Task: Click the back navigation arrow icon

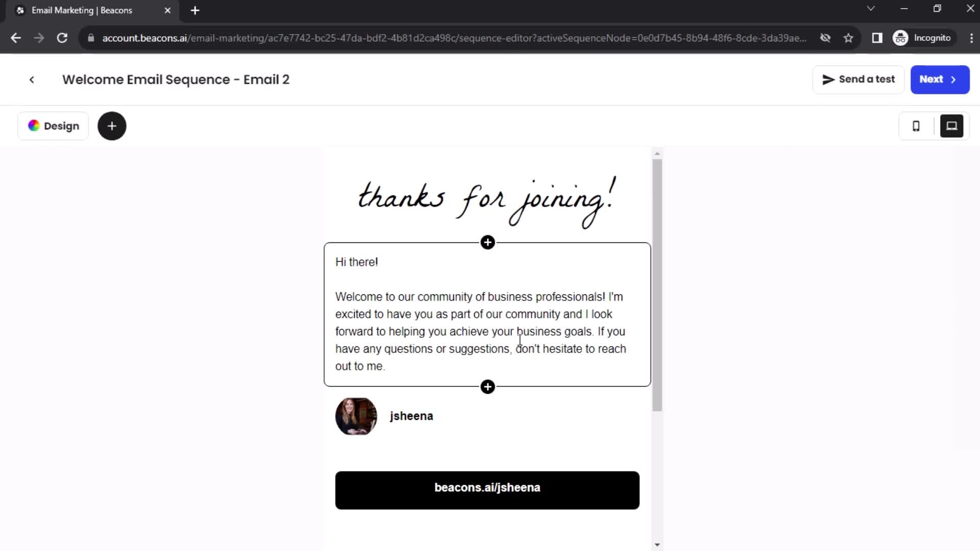Action: click(x=32, y=79)
